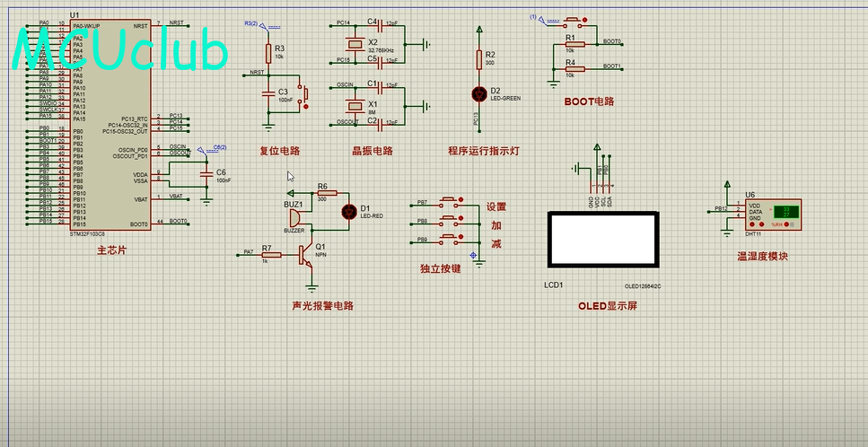868x447 pixels.
Task: Select resistor R7 on the PA7 line
Action: click(x=266, y=254)
